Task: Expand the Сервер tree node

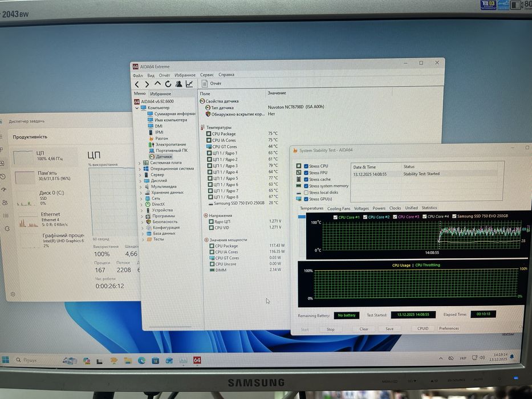Action: 140,175
